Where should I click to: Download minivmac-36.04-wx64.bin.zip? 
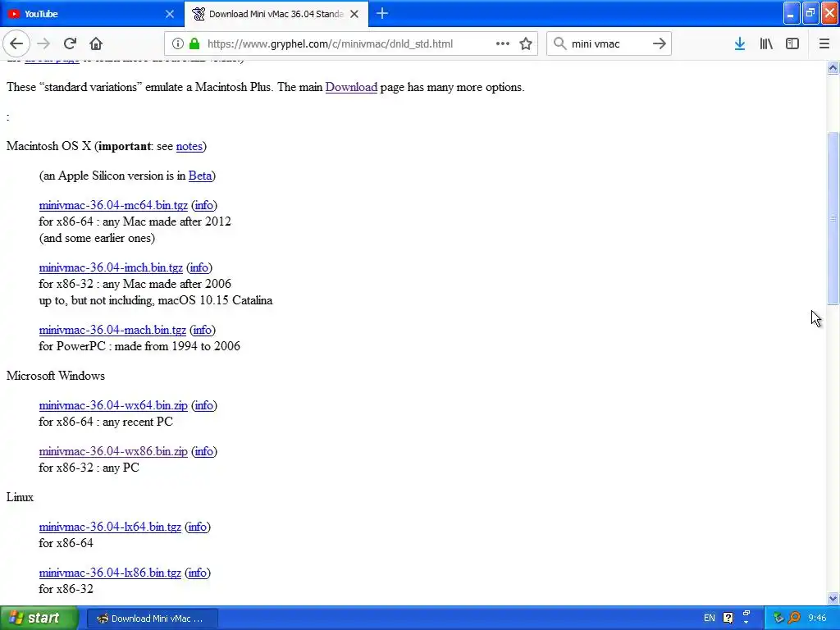tap(113, 405)
